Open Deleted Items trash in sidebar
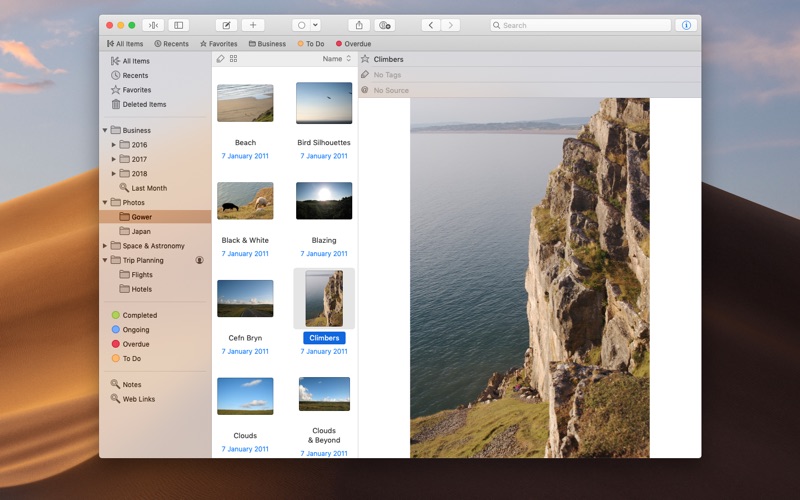Viewport: 800px width, 500px height. click(144, 104)
